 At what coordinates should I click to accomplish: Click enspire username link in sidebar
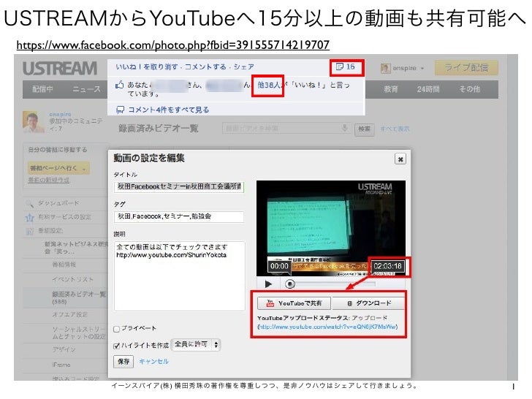coord(60,114)
